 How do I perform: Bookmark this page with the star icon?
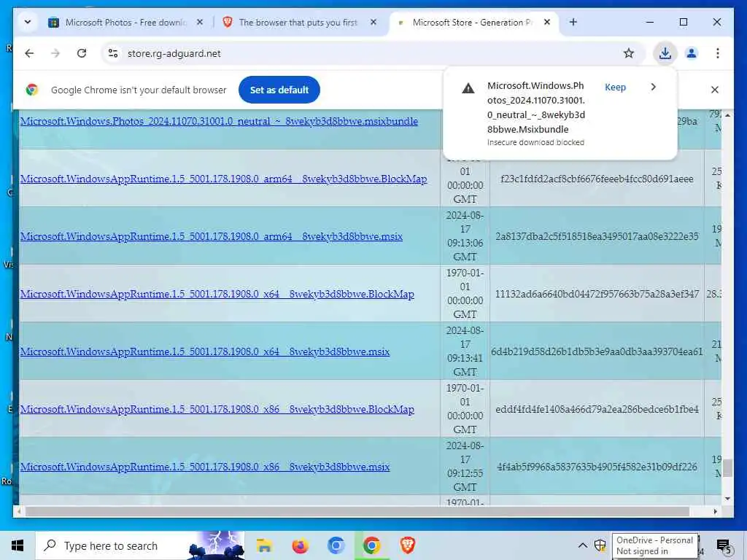628,53
